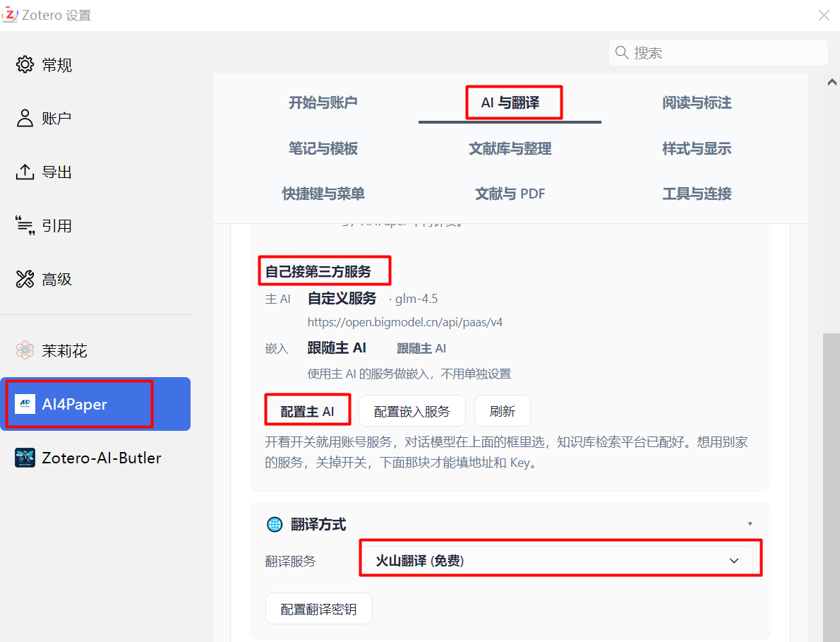
Task: Click the 跟随主 AI pill badge
Action: (x=421, y=348)
